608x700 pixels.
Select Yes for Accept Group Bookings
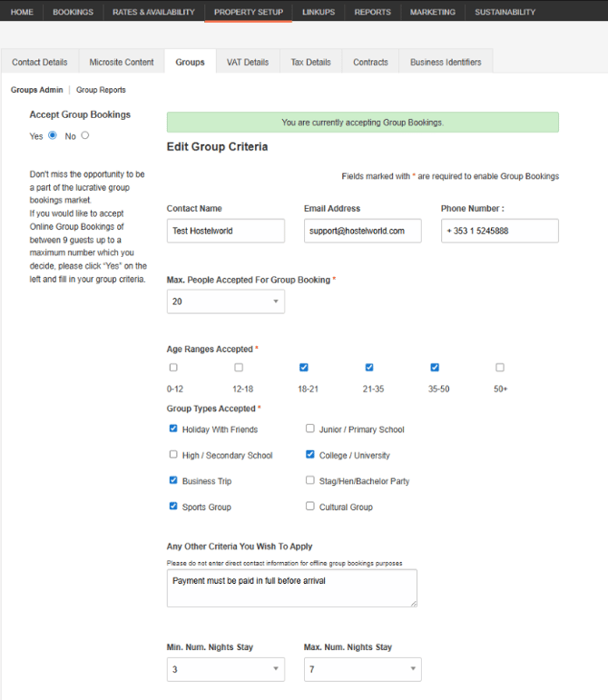53,135
